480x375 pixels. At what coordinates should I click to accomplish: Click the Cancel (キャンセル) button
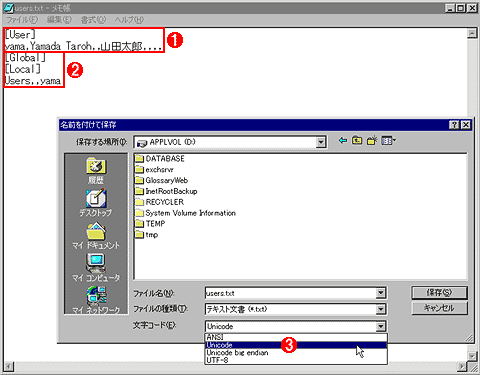tap(439, 308)
